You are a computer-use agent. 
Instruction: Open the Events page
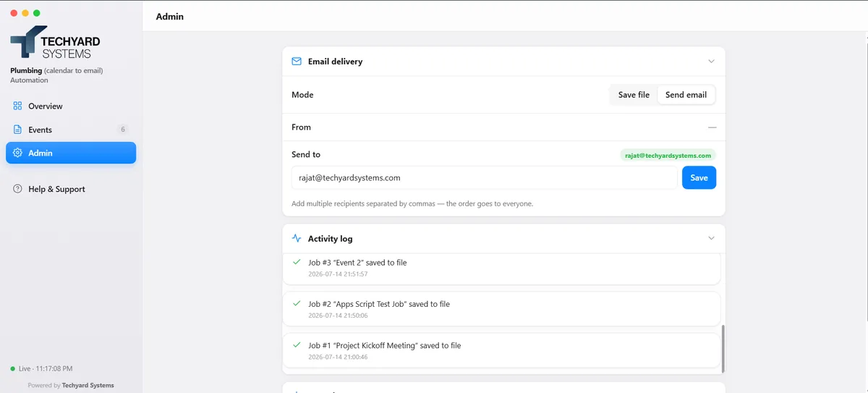click(x=71, y=130)
